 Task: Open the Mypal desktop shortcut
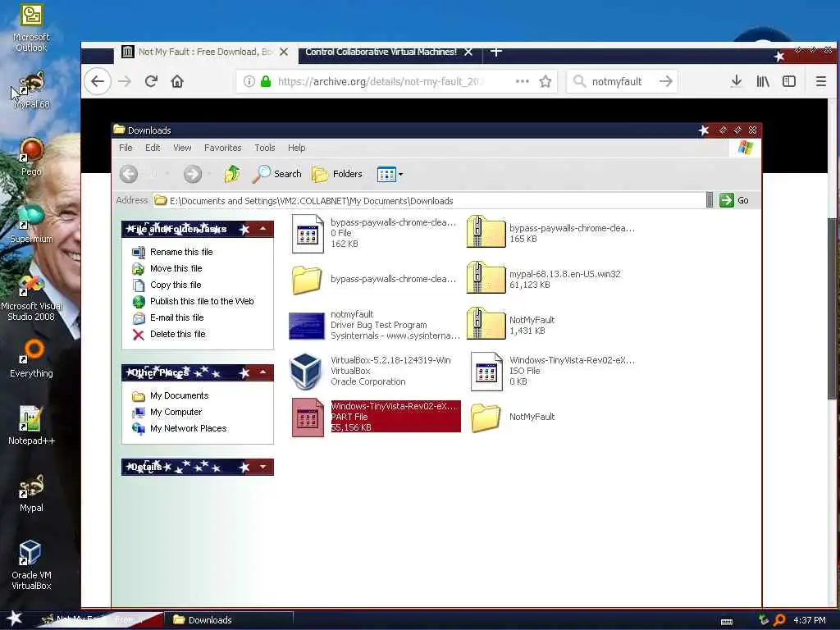31,493
